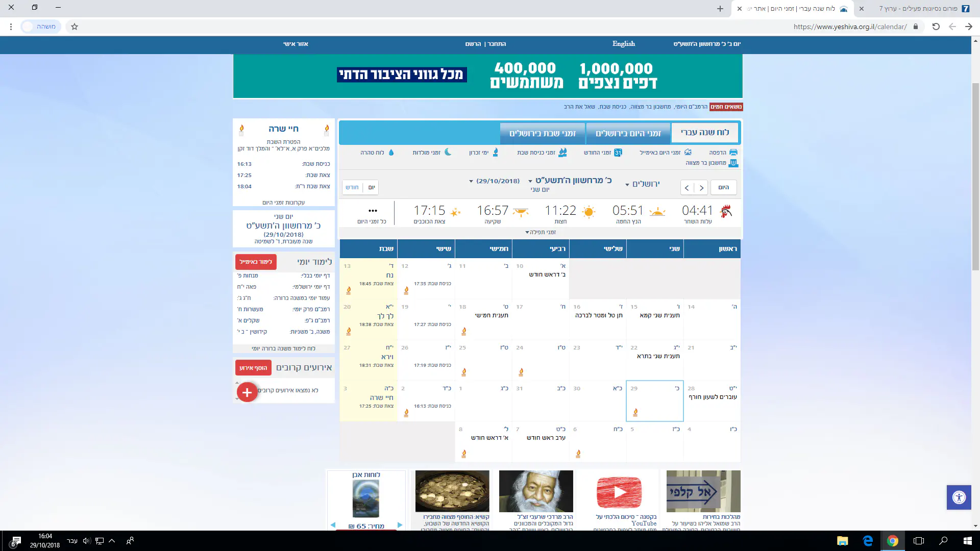This screenshot has width=980, height=551.
Task: Click the molad times moon icon
Action: (x=448, y=153)
